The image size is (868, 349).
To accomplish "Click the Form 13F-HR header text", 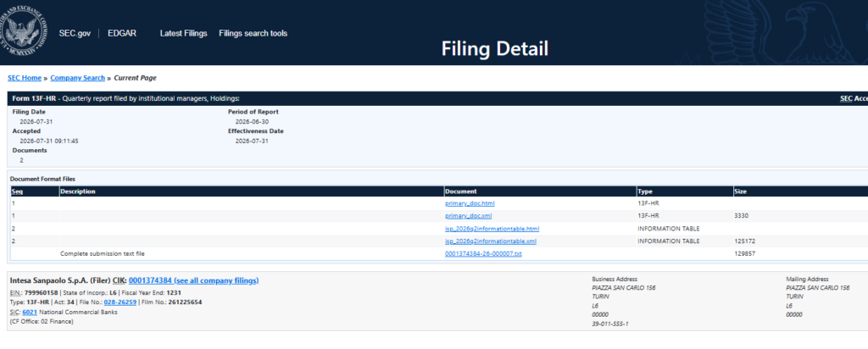I will (x=36, y=98).
